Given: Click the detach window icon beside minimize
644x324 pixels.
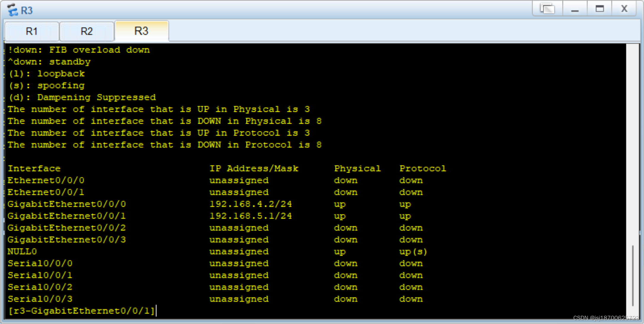Looking at the screenshot, I should [547, 9].
